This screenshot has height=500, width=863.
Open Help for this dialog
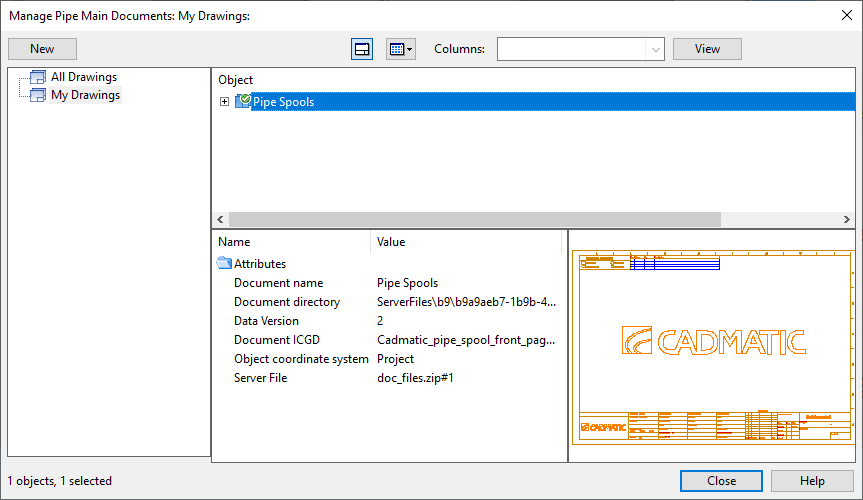coord(812,481)
